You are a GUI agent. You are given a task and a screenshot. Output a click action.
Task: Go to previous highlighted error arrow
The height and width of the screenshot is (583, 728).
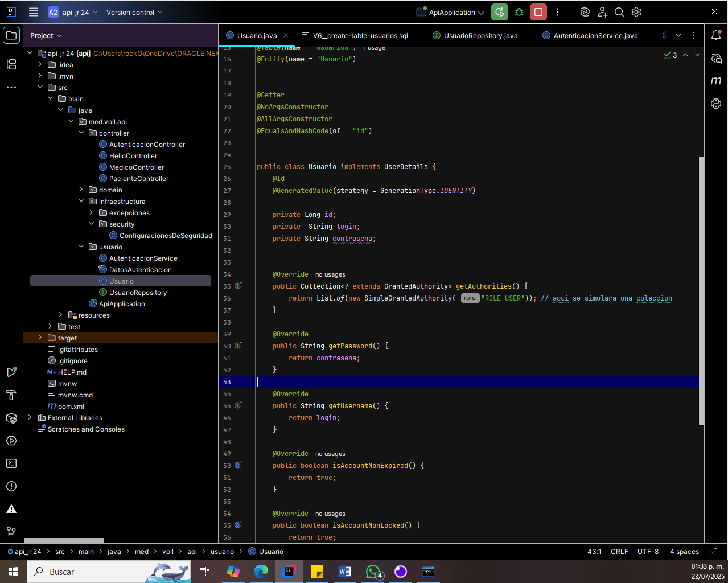coord(685,55)
